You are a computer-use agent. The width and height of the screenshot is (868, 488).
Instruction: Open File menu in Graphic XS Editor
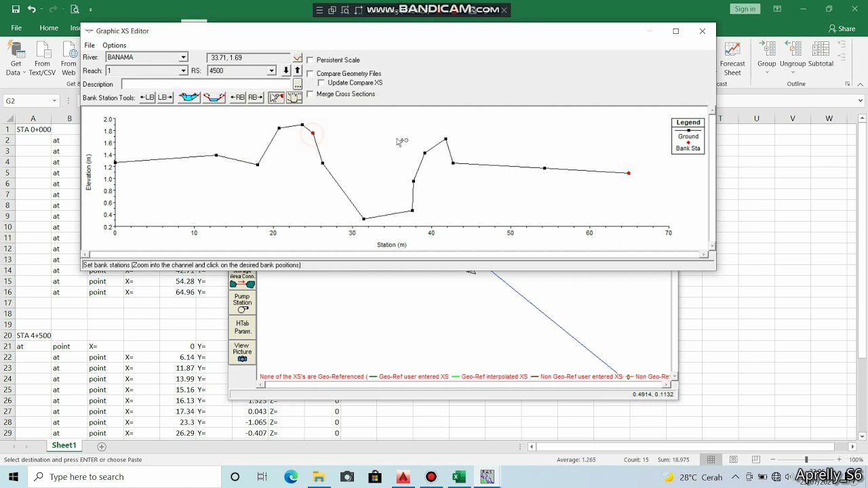pos(90,45)
